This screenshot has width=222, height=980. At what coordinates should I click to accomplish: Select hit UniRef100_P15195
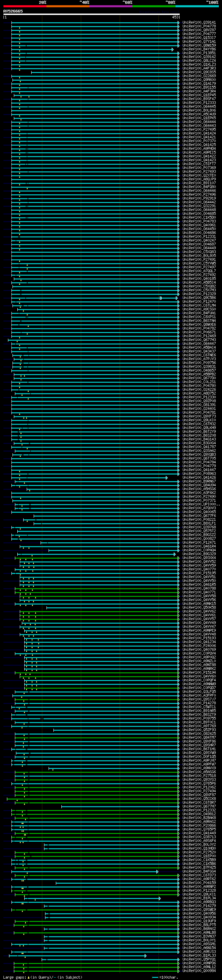199,573
